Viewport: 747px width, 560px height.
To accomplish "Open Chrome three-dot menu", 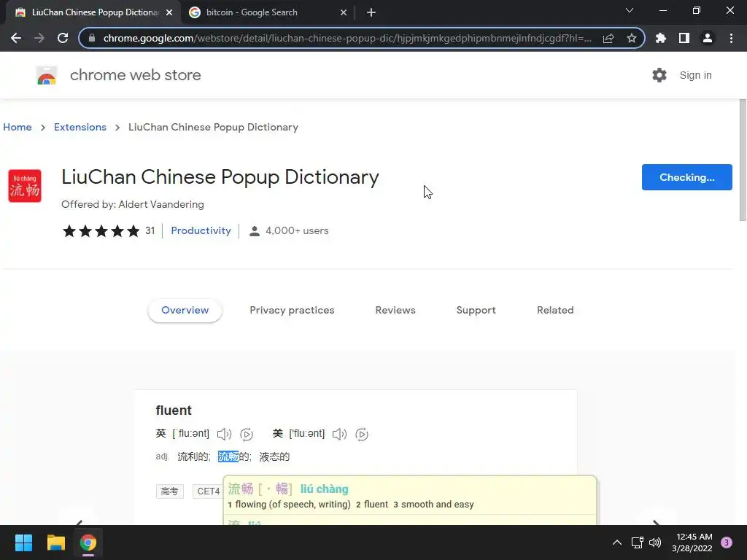I will pos(731,38).
